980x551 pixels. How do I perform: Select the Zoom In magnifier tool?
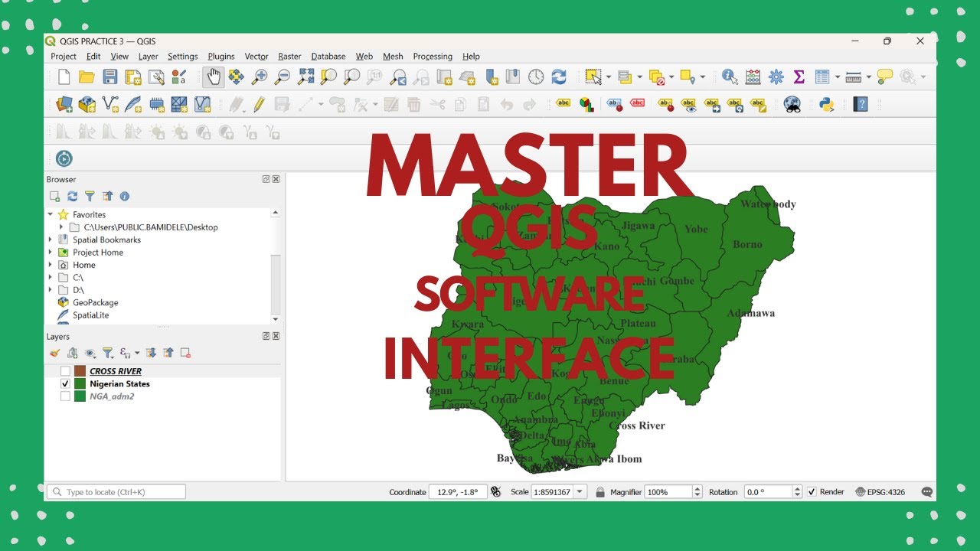(x=260, y=77)
